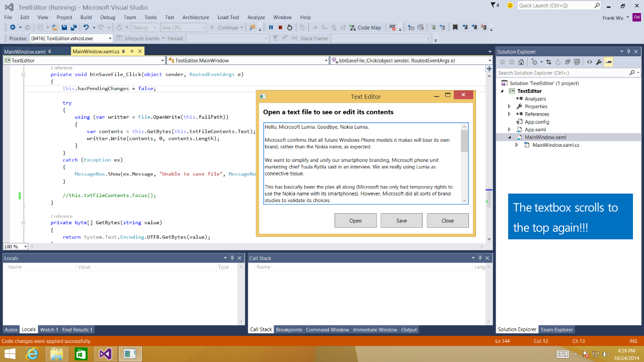The height and width of the screenshot is (362, 644).
Task: Save the current file via disk icon
Action: pos(64,28)
